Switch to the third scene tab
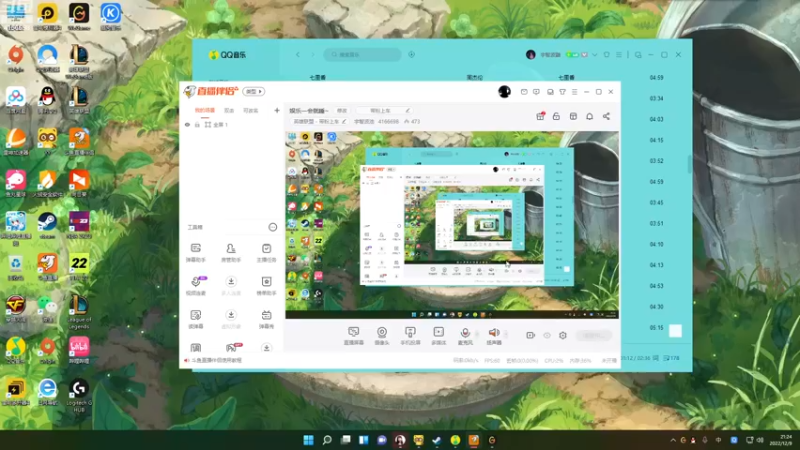This screenshot has height=450, width=800. tap(251, 110)
